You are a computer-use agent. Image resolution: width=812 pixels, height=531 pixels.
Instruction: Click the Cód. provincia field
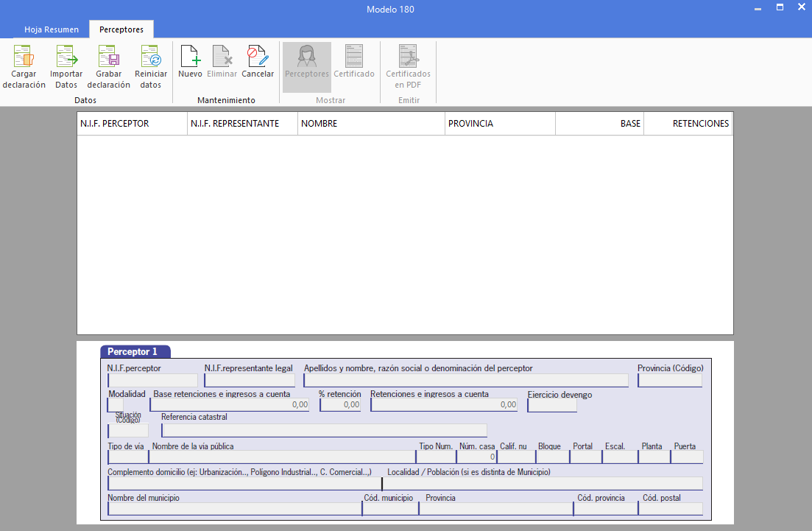[x=605, y=509]
